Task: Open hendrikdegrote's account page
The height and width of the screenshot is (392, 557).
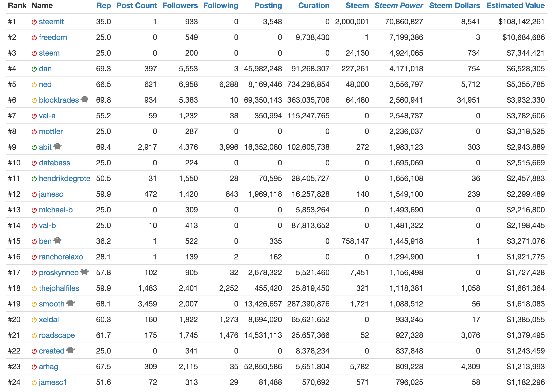Action: pos(65,178)
